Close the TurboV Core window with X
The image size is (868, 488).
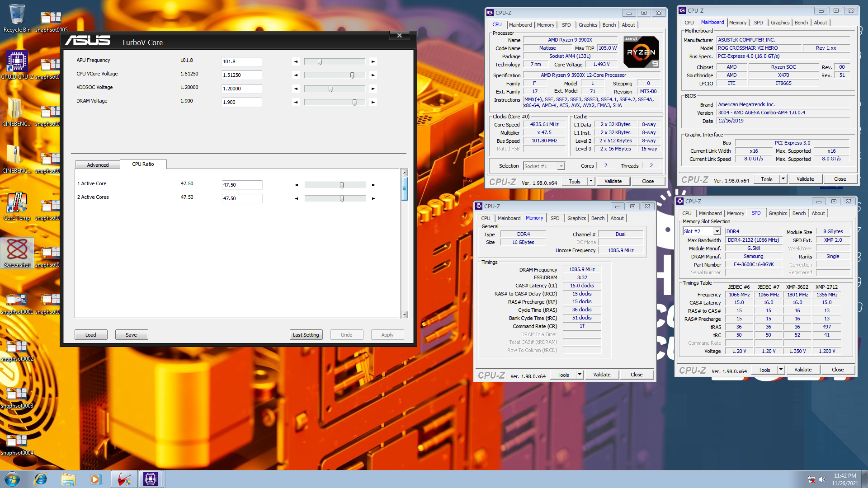(399, 35)
